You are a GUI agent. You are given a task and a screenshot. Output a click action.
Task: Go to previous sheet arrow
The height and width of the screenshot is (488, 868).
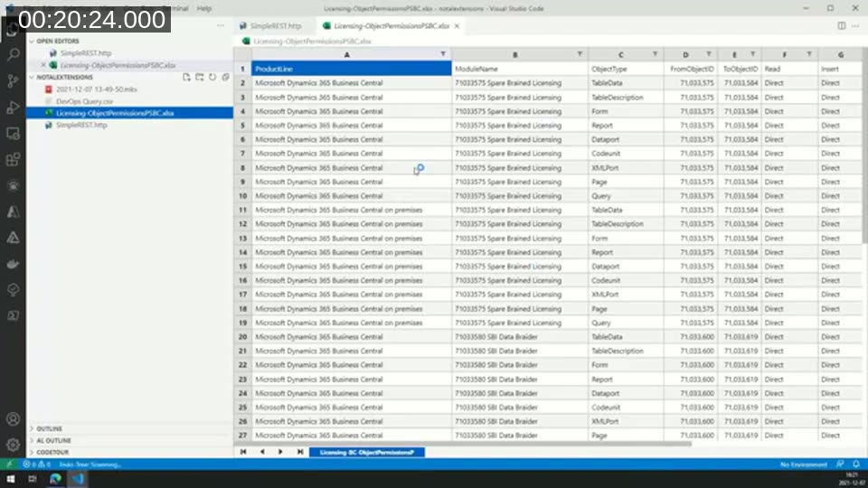[x=262, y=452]
